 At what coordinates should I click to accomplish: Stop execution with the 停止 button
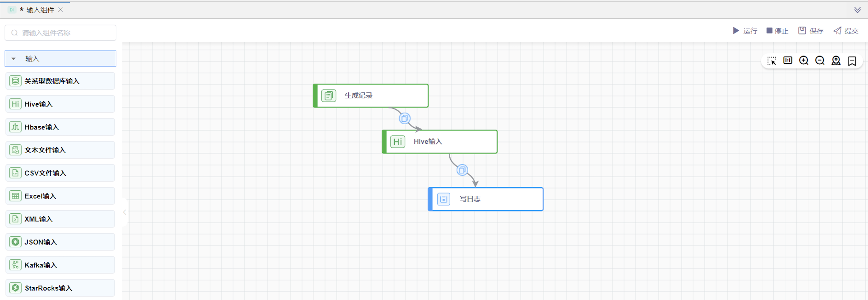777,31
